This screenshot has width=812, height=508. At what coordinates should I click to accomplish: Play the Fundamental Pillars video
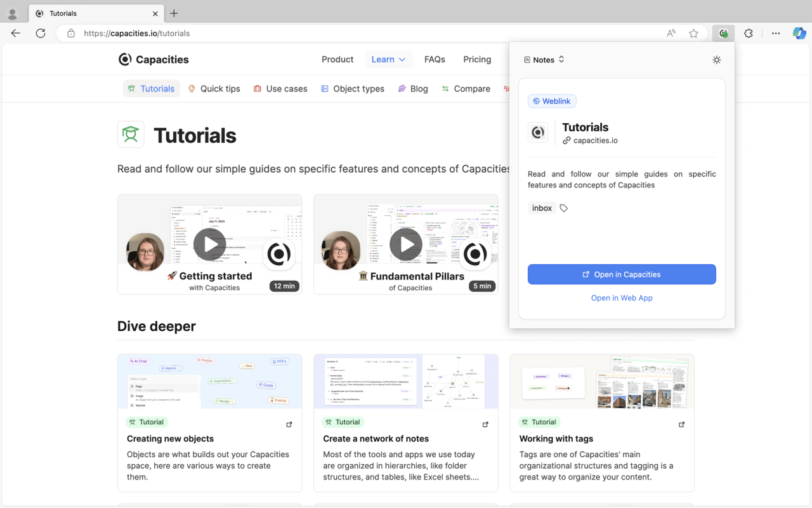coord(406,244)
